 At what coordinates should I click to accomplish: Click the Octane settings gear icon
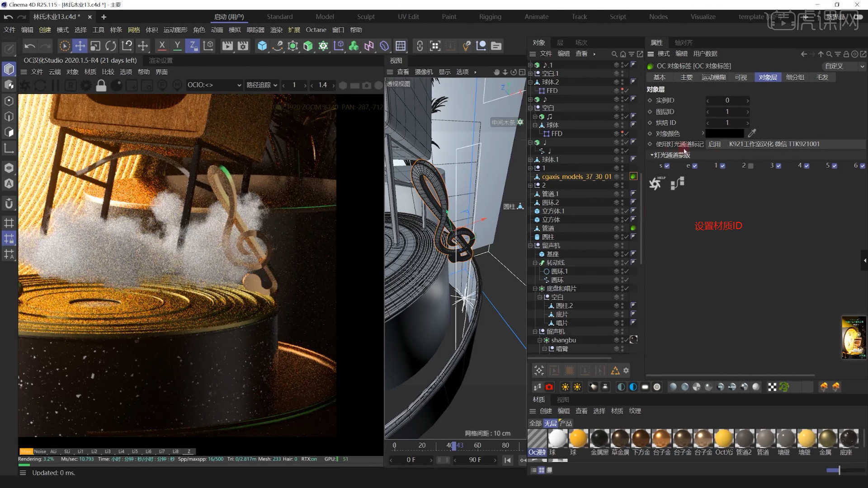[x=85, y=85]
